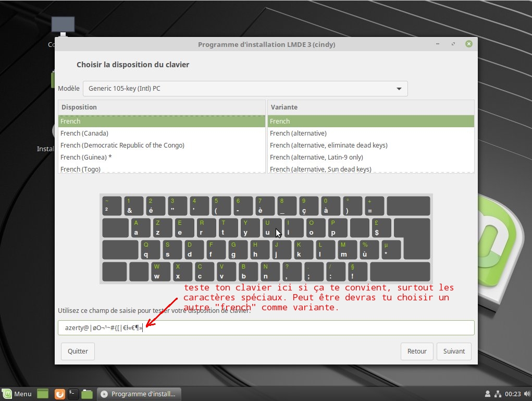This screenshot has width=532, height=401.
Task: Open the Mint Menu button
Action: [17, 394]
